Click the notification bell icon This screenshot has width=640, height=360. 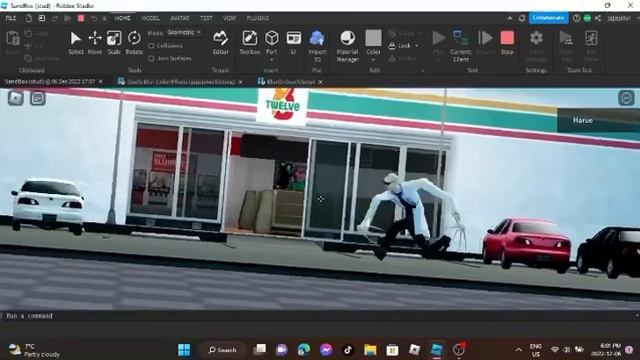(522, 18)
